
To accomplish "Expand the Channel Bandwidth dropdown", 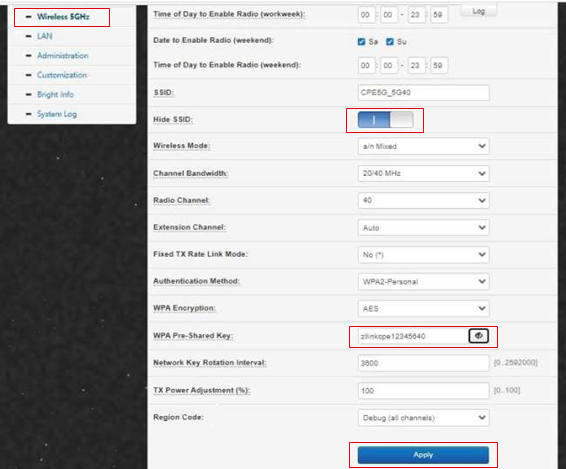I will pos(423,173).
